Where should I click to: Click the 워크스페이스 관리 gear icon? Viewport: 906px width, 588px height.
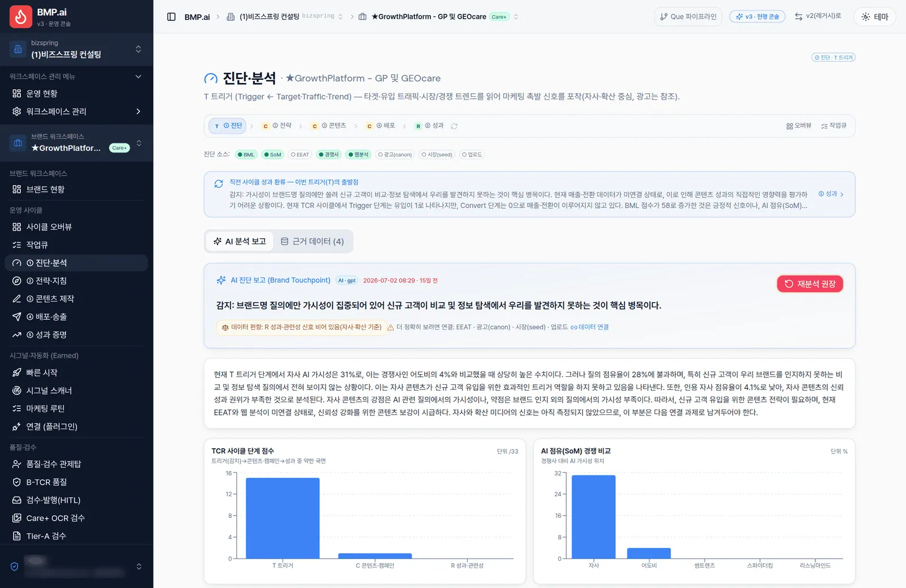17,111
